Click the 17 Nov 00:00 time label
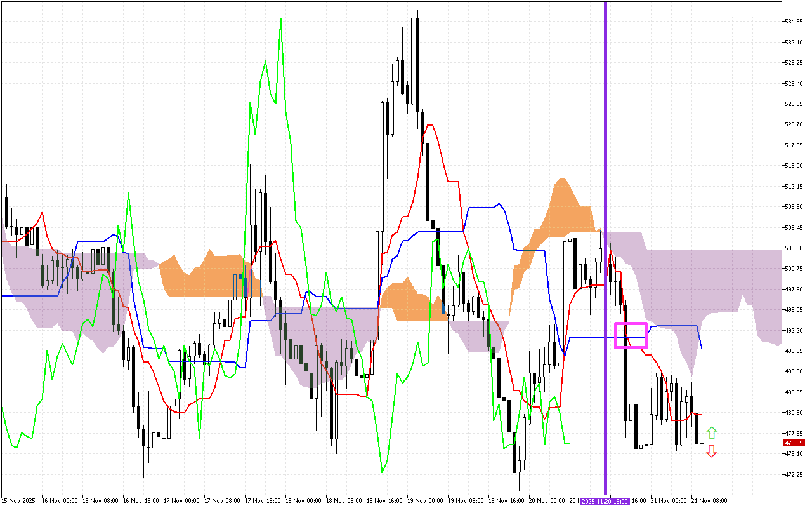The height and width of the screenshot is (508, 812). click(x=181, y=501)
